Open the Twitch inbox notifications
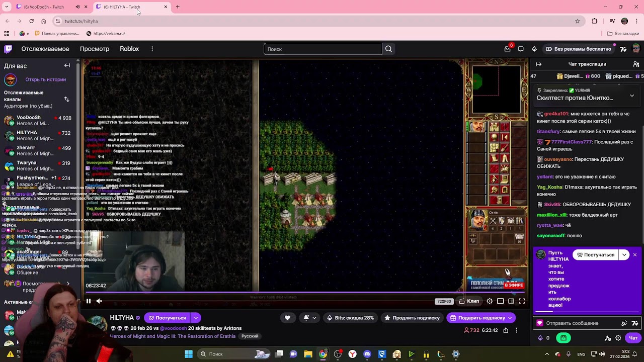Screen dimensions: 644x362 [508, 49]
